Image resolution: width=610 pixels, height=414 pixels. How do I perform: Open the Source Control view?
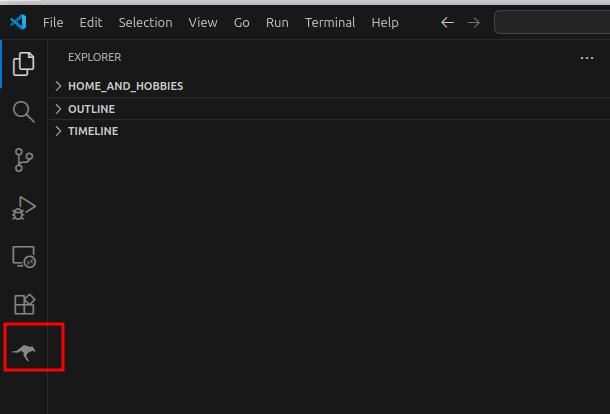coord(23,160)
